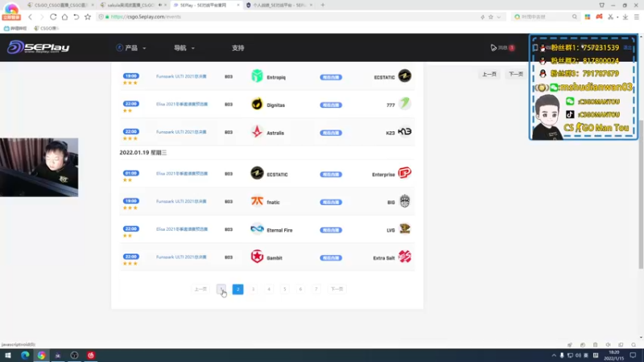Screen dimensions: 644x362
Task: Click the browser back arrow
Action: coord(30,17)
